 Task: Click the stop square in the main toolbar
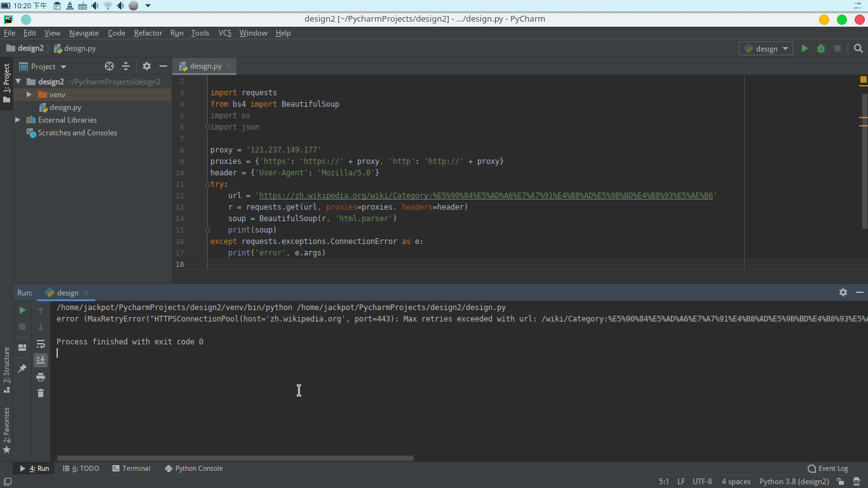click(x=837, y=48)
